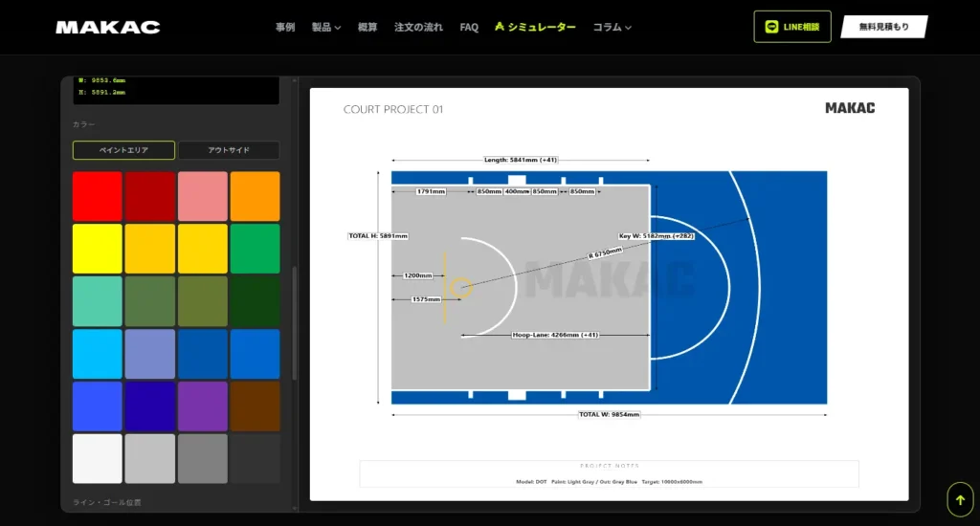This screenshot has height=526, width=980.
Task: Click the TOTAL H: 5891mm label
Action: pos(378,236)
